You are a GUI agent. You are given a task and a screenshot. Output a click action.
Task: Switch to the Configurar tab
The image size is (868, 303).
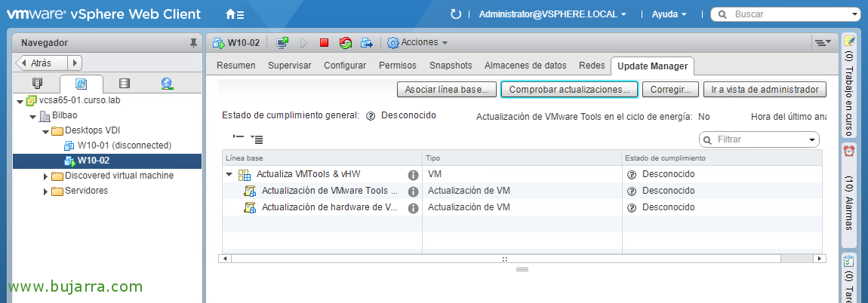pos(345,66)
